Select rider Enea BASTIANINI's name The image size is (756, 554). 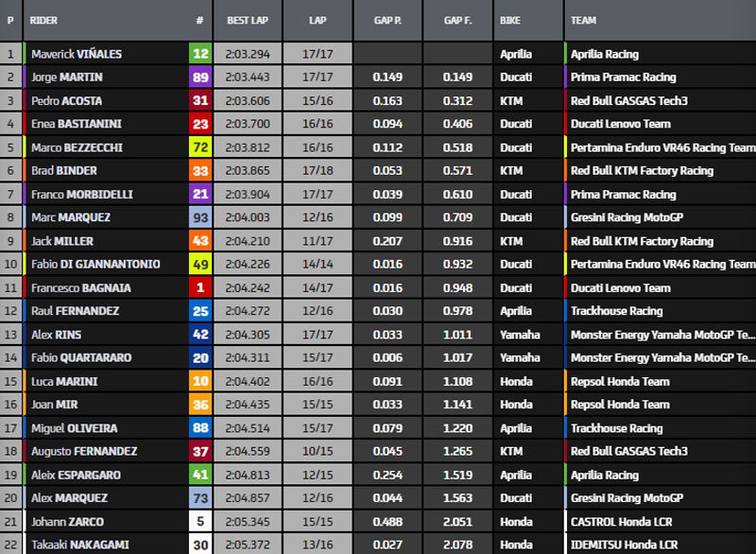[x=77, y=124]
